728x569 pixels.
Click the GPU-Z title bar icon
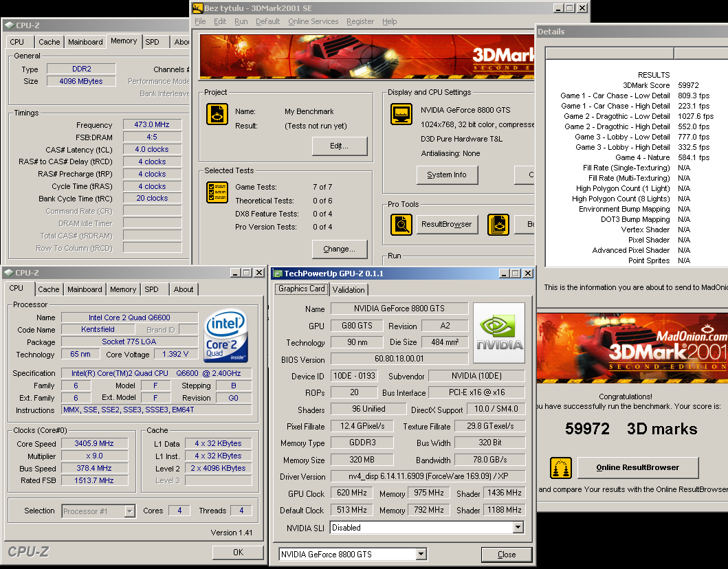click(x=278, y=274)
